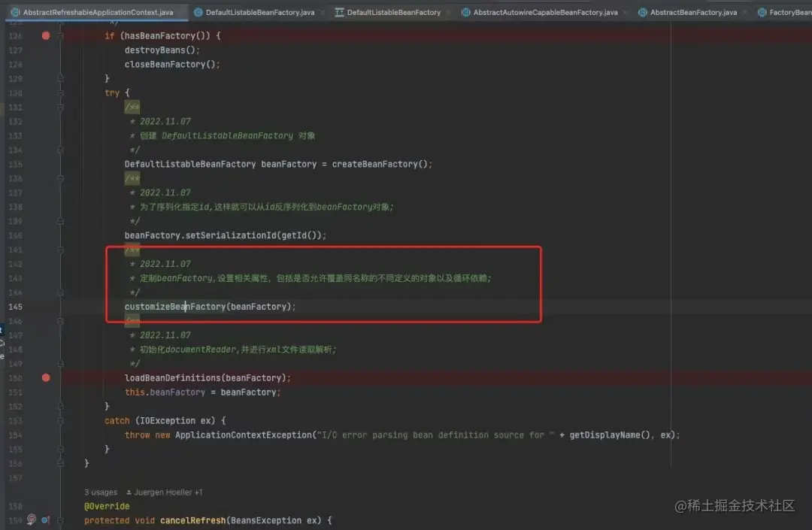Viewport: 812px width, 530px height.
Task: Click the author icon beside Juergen Hoeller
Action: point(129,492)
